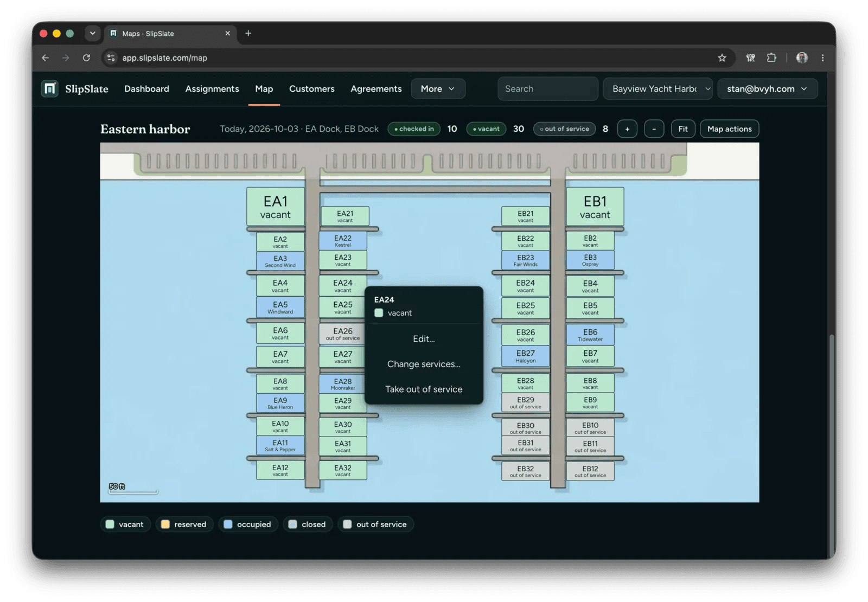868x602 pixels.
Task: Expand the More navigation dropdown
Action: pyautogui.click(x=438, y=89)
